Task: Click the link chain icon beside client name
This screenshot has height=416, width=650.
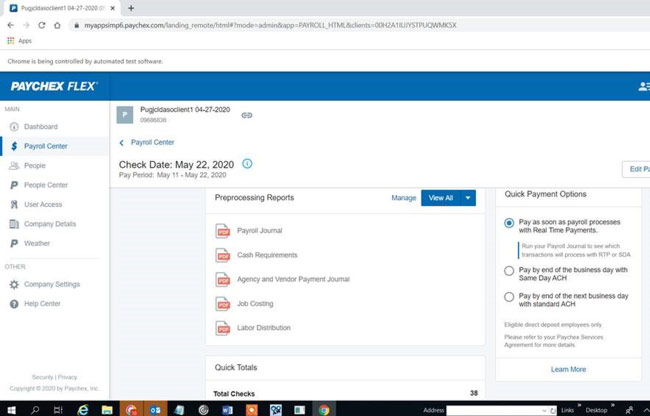Action: point(247,115)
